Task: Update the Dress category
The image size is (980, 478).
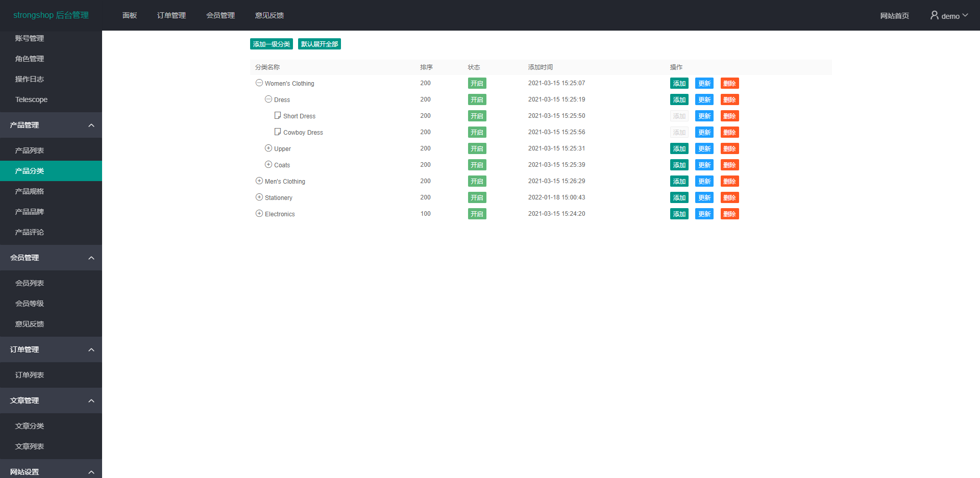Action: (704, 99)
